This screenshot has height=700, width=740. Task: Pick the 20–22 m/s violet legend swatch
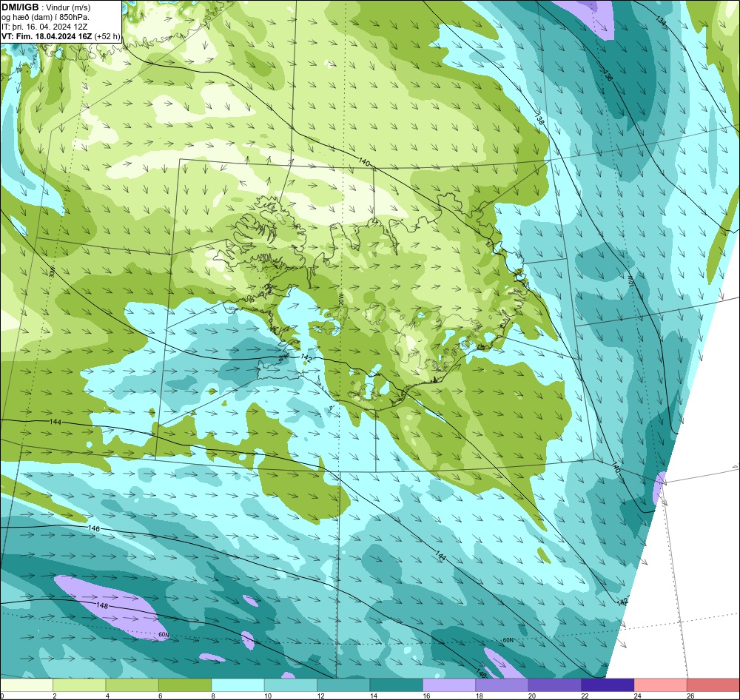[555, 684]
